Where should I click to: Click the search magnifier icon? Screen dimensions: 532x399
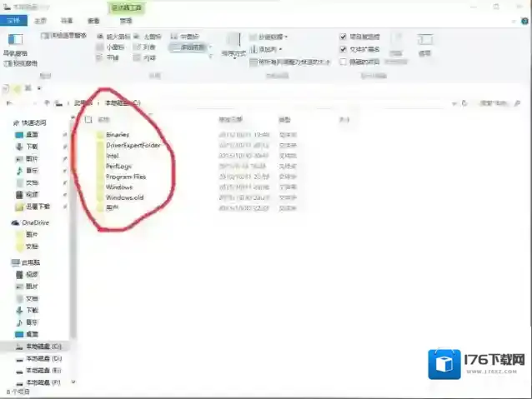pos(517,103)
